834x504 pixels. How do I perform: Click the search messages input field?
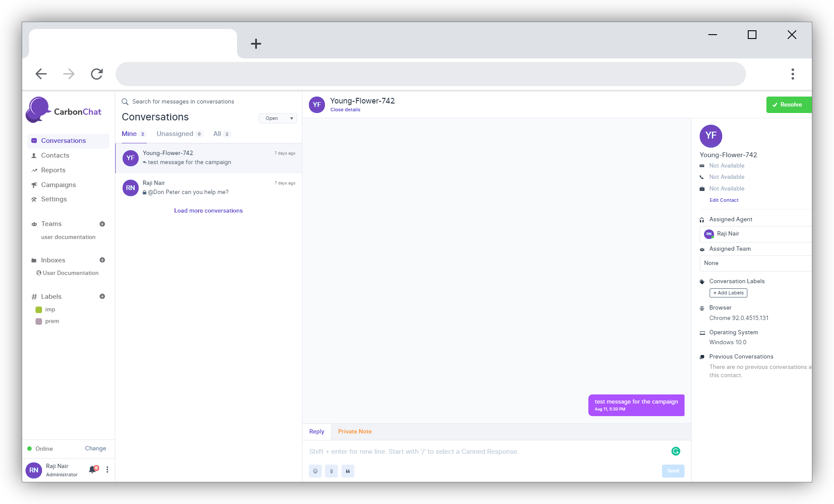pyautogui.click(x=183, y=102)
